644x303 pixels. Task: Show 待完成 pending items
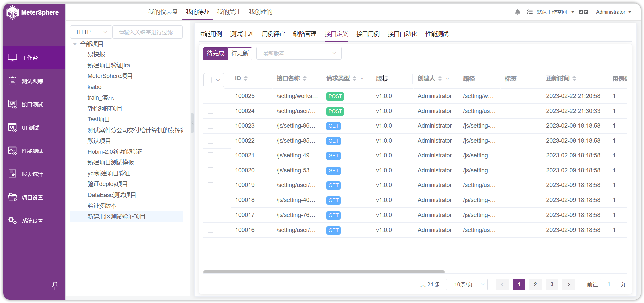pyautogui.click(x=215, y=53)
